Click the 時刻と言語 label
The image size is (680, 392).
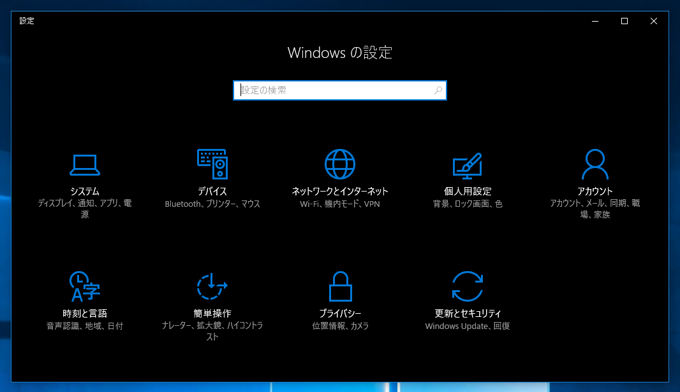click(x=85, y=314)
